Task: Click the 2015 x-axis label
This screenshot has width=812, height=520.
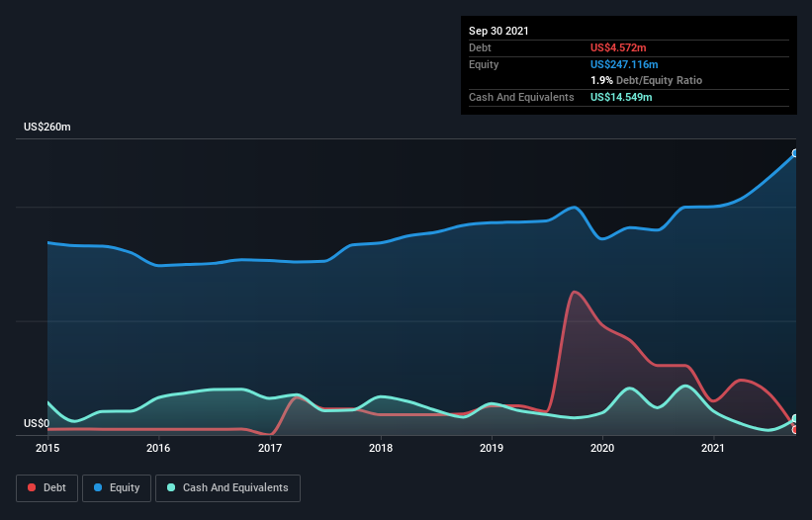Action: (47, 448)
